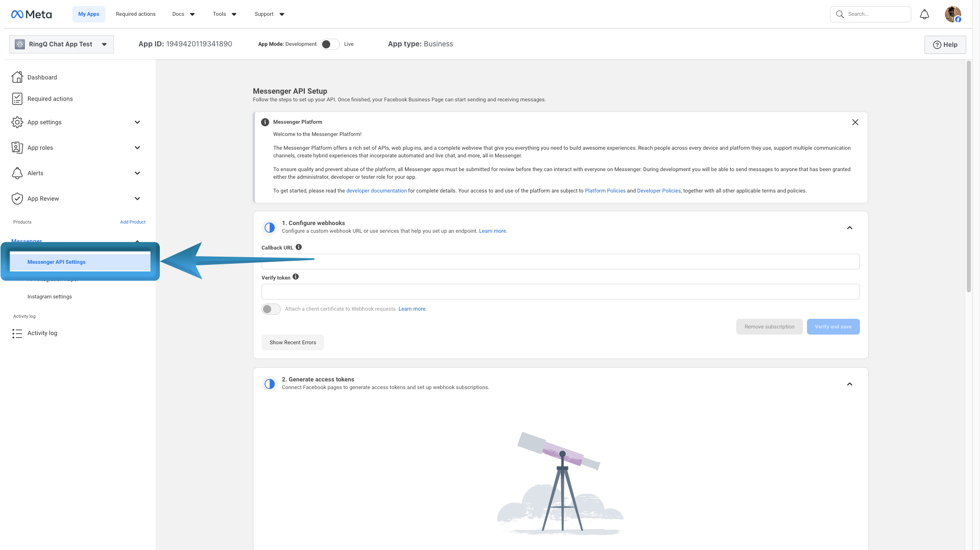Switch to the My Apps tab
The width and height of the screenshot is (980, 550).
tap(89, 14)
